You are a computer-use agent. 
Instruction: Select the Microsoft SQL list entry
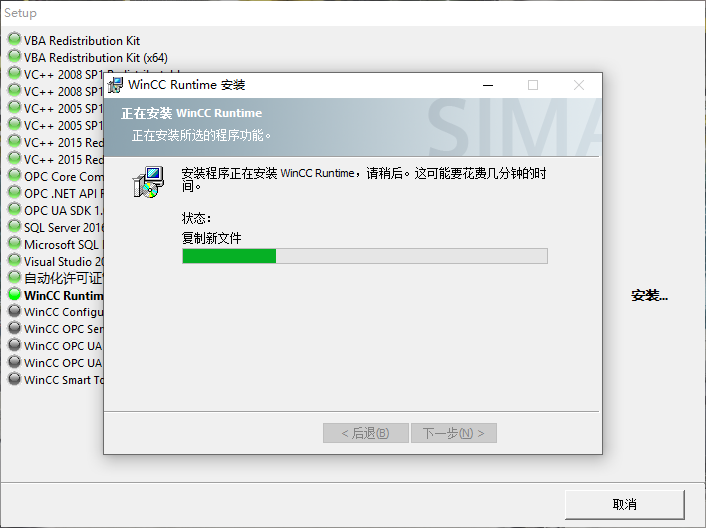pos(63,245)
